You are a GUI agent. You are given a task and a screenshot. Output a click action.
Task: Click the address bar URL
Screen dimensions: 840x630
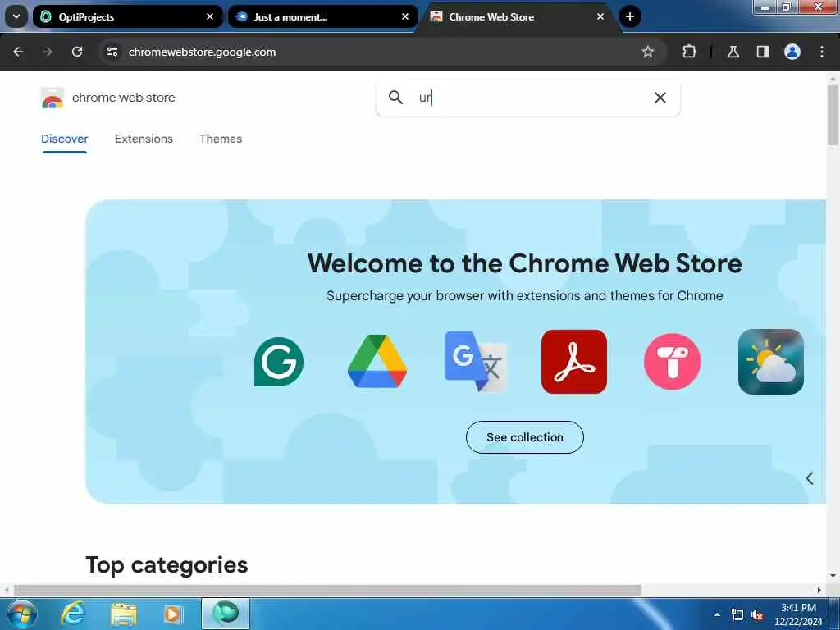[202, 52]
